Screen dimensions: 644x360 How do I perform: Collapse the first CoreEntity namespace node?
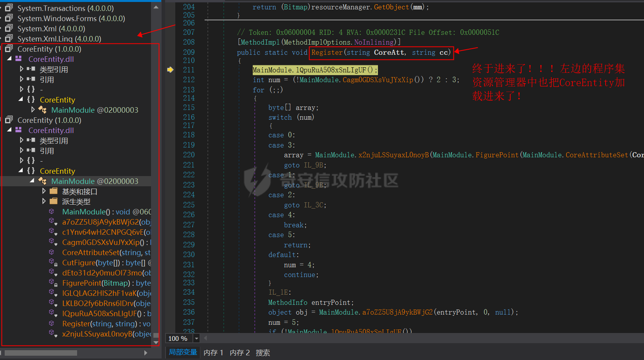pyautogui.click(x=21, y=99)
